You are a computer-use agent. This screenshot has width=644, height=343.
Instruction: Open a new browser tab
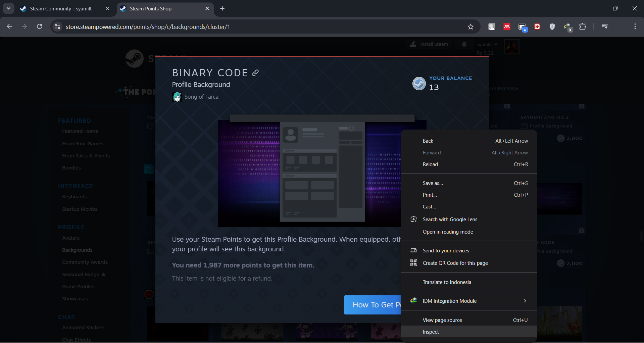pyautogui.click(x=222, y=9)
